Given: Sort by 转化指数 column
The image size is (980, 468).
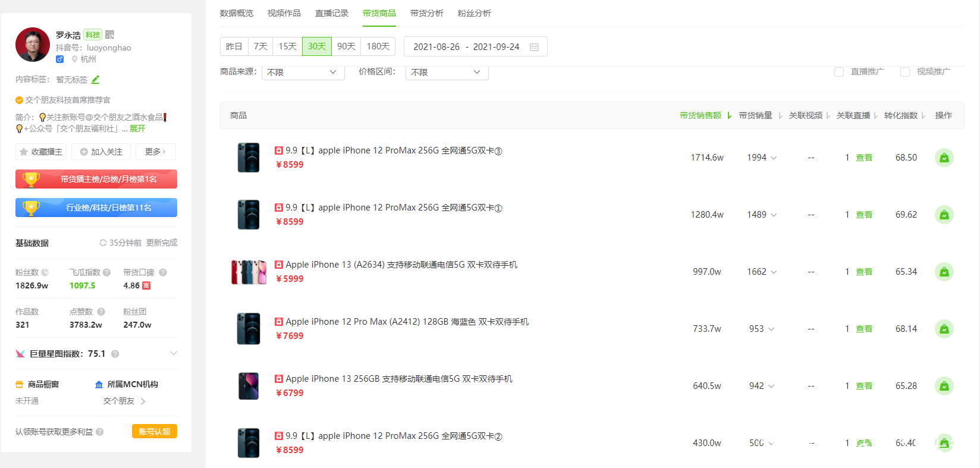Looking at the screenshot, I should click(x=904, y=115).
